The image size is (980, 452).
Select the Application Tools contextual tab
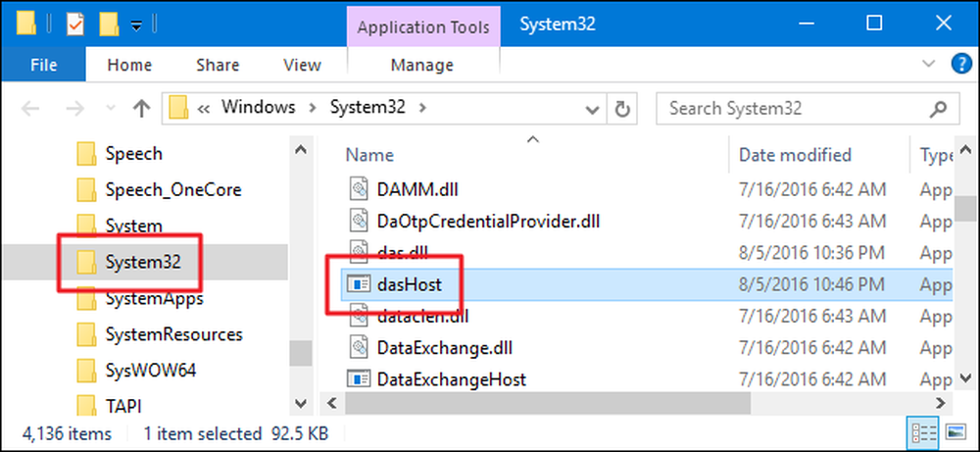423,27
